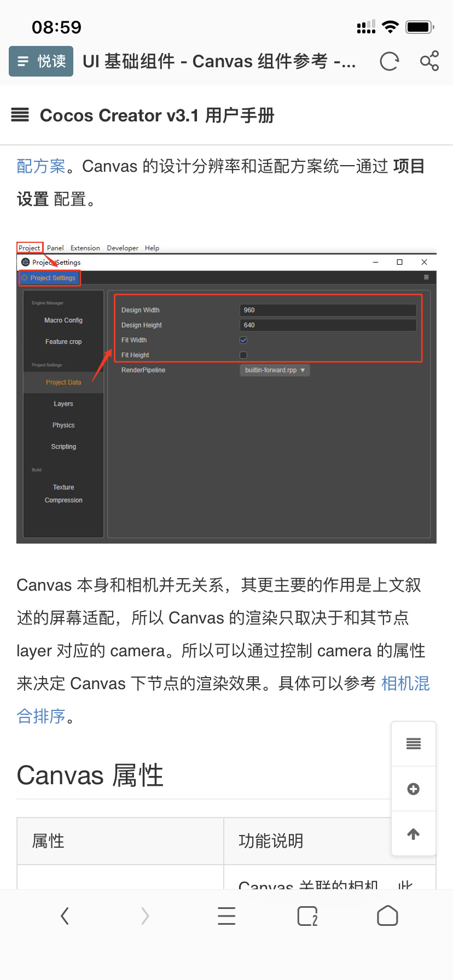Tap the back-to-top arrow icon
Screen dimensions: 453x980
click(x=414, y=833)
